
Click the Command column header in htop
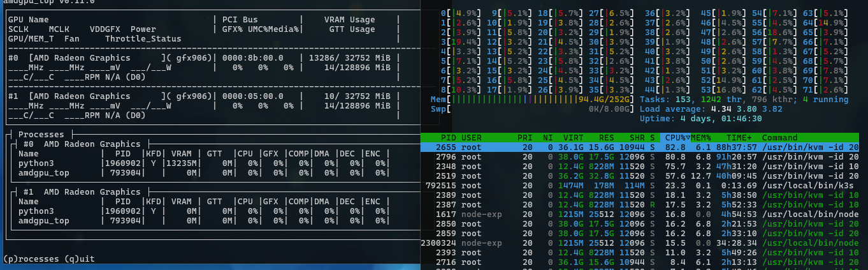779,137
